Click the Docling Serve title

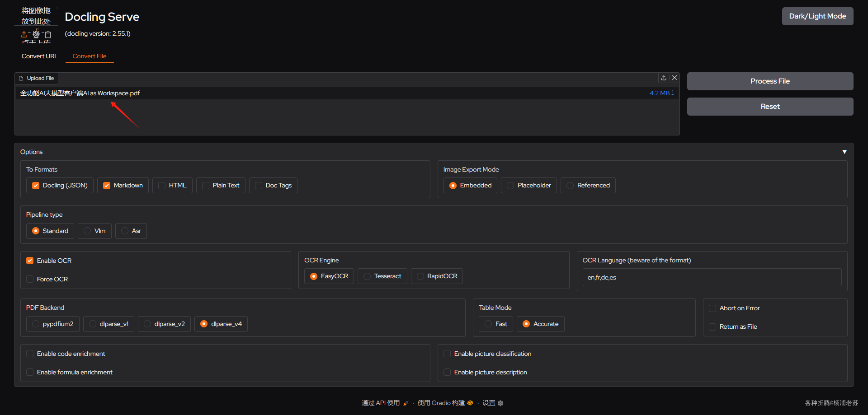pos(102,17)
